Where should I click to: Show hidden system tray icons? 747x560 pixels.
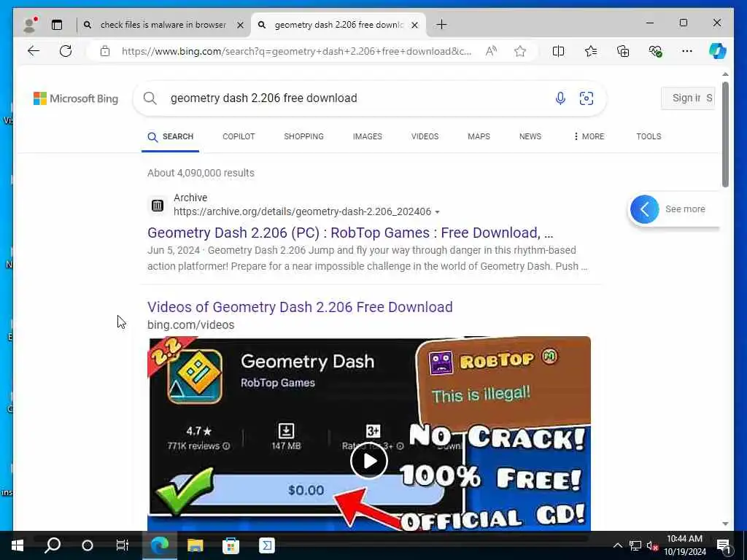[x=617, y=545]
